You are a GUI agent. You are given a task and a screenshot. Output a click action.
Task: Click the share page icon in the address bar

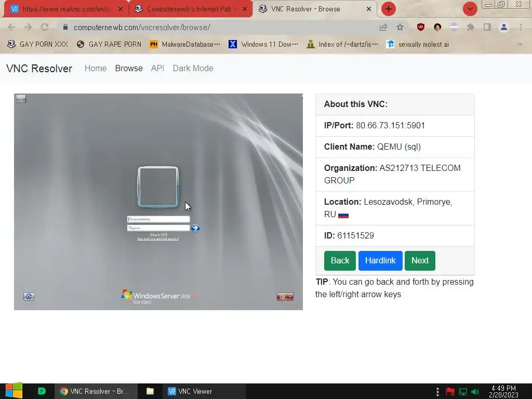click(383, 27)
